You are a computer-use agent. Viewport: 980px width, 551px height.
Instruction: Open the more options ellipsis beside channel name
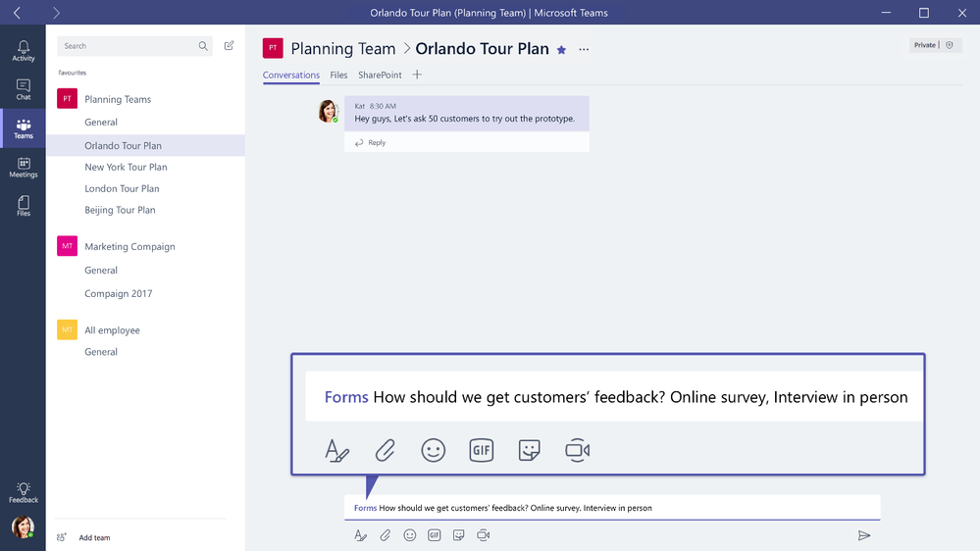(x=584, y=49)
